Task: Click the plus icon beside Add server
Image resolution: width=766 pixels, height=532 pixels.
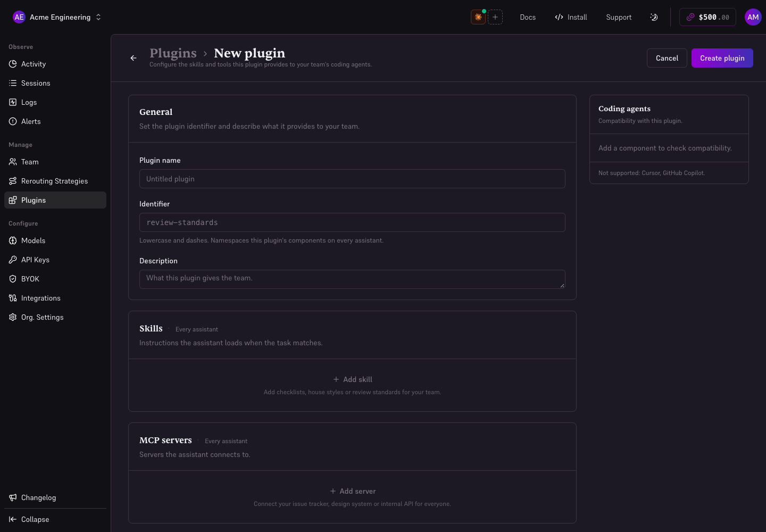Action: tap(333, 491)
